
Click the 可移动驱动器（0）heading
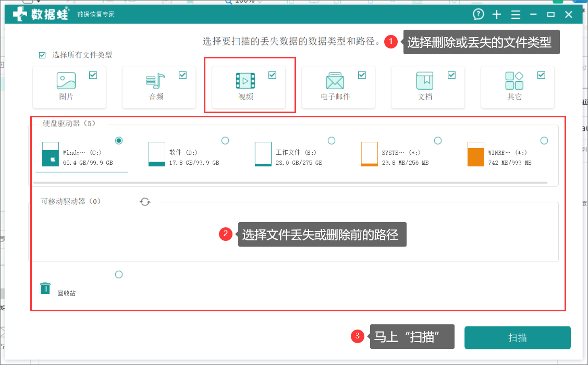coord(71,201)
